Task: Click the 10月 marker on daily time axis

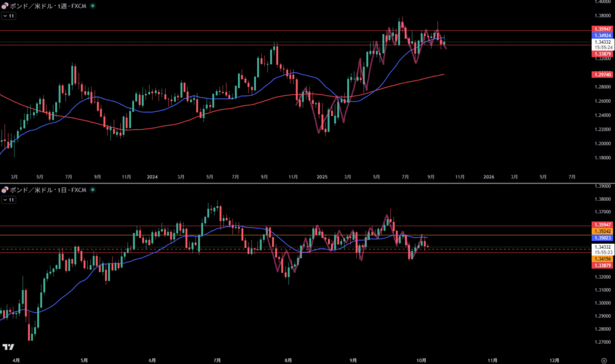Action: click(x=421, y=360)
